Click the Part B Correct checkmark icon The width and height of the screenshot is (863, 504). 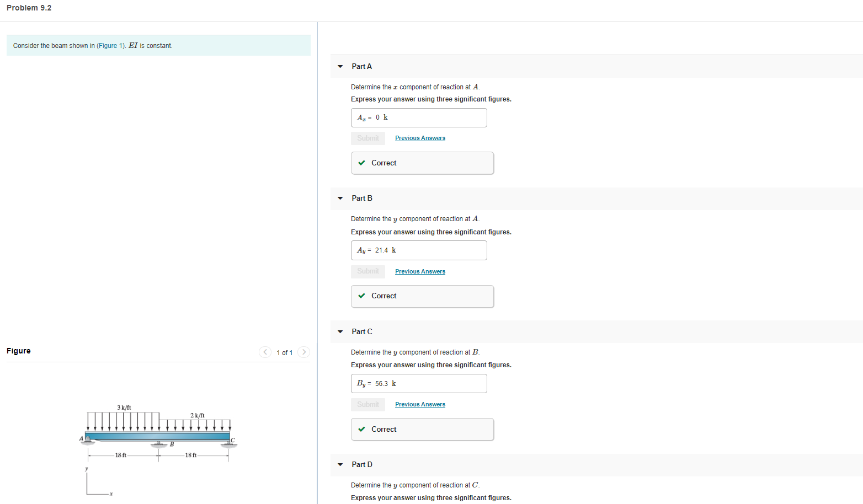[x=361, y=296]
